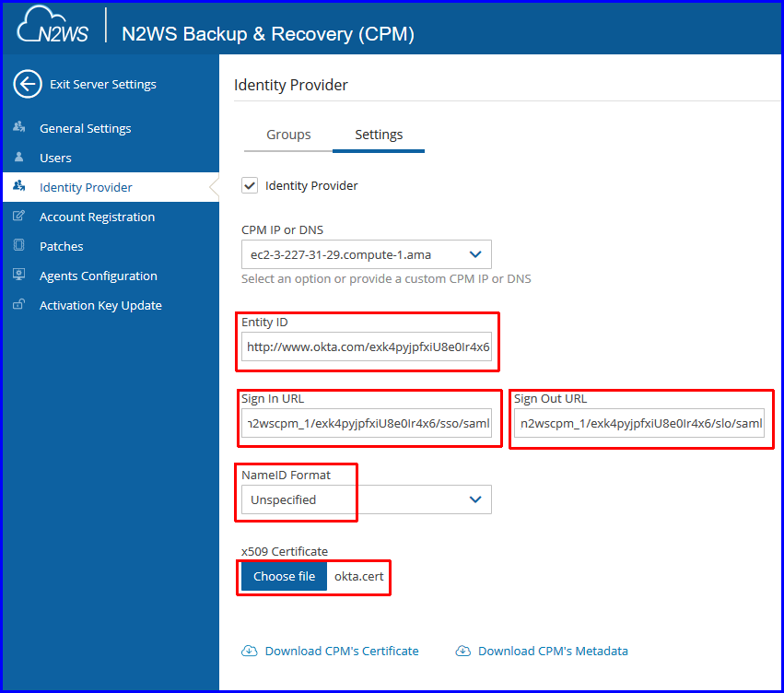Viewport: 784px width, 693px height.
Task: Click the Users person icon
Action: point(19,157)
